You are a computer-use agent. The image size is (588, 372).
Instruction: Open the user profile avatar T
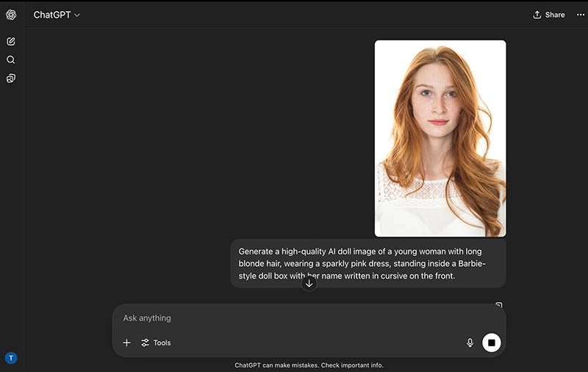pos(11,358)
